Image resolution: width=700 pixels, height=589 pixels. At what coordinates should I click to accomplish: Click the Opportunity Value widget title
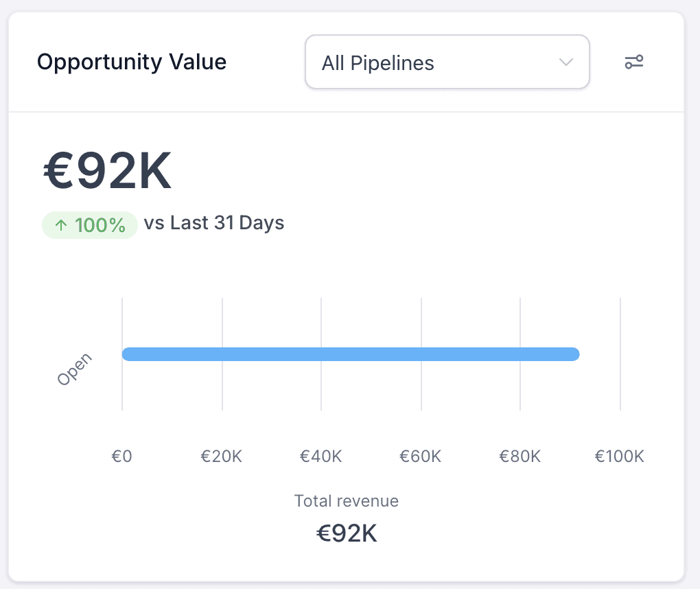tap(132, 62)
